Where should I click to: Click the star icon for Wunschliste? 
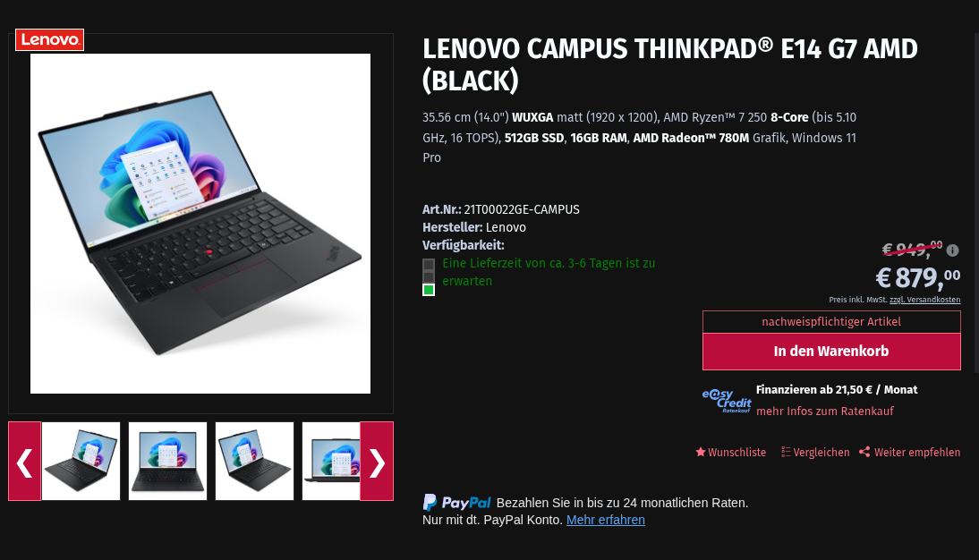pyautogui.click(x=701, y=452)
